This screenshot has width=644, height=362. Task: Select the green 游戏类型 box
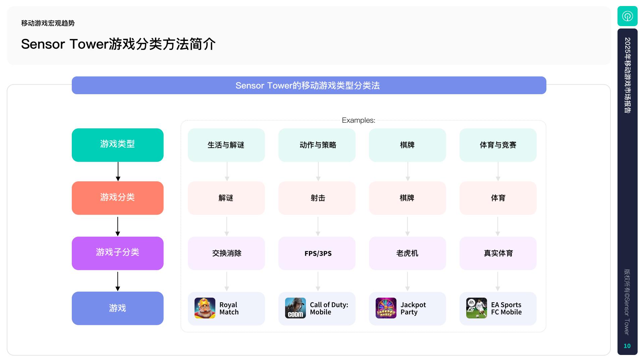tap(117, 145)
